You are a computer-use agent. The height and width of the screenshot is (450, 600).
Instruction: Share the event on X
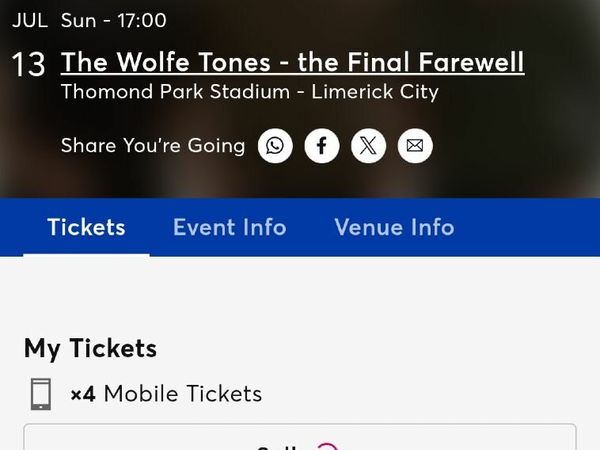tap(368, 146)
